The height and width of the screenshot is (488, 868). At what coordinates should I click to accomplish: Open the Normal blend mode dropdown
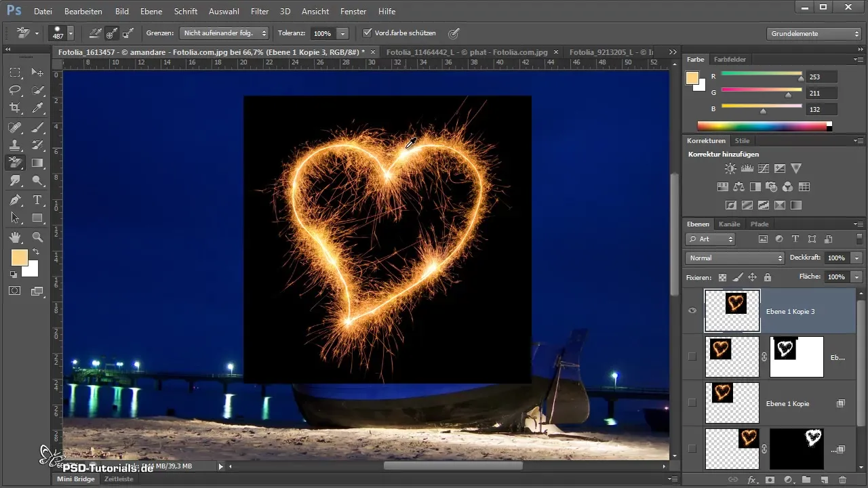735,258
